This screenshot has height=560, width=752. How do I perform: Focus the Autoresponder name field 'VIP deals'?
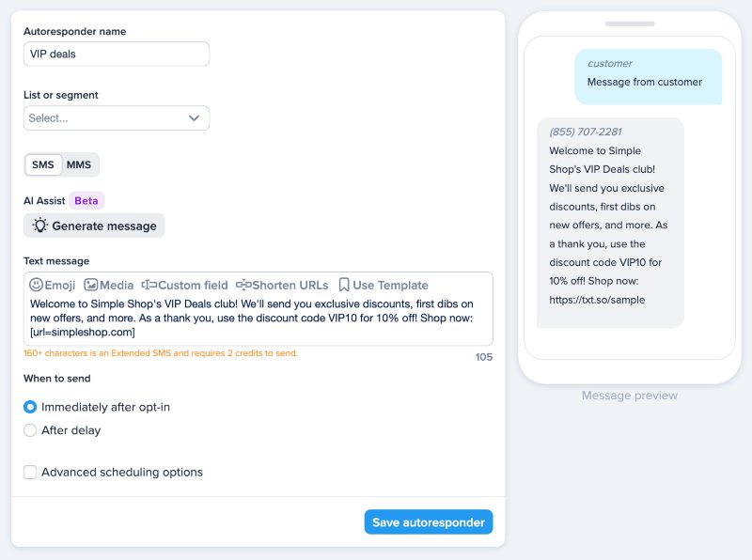click(117, 54)
